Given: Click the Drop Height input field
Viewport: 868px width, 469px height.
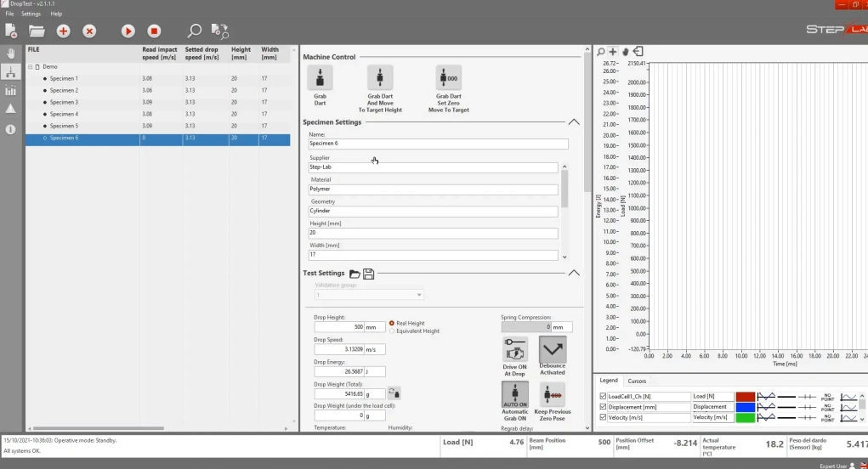Looking at the screenshot, I should pos(339,327).
